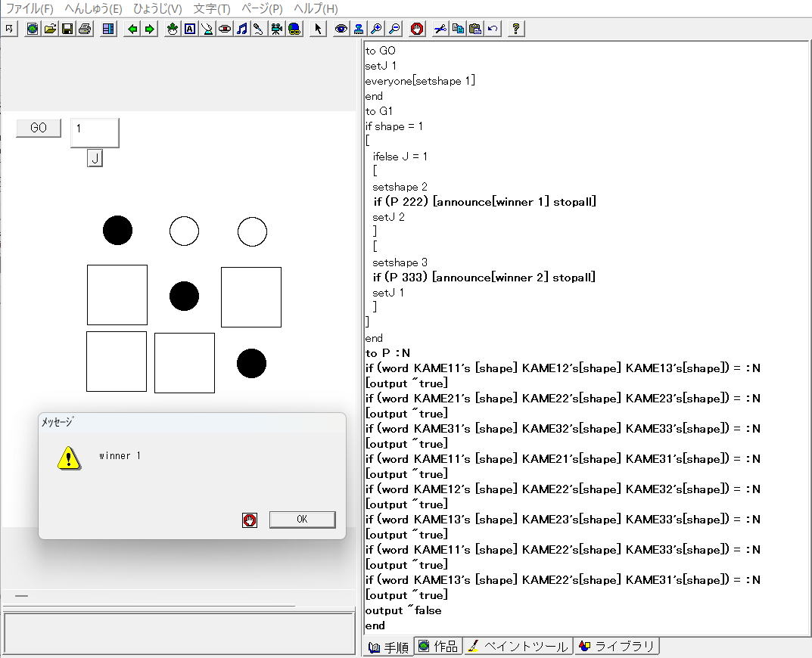Click the 'ifelse J = 1' code line

pyautogui.click(x=400, y=157)
